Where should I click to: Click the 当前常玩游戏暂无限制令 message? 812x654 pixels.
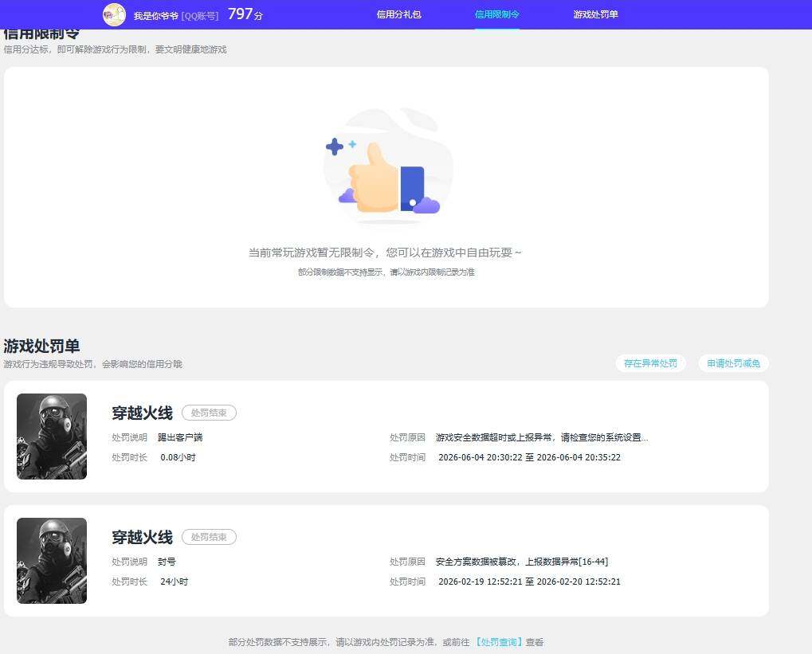(385, 253)
